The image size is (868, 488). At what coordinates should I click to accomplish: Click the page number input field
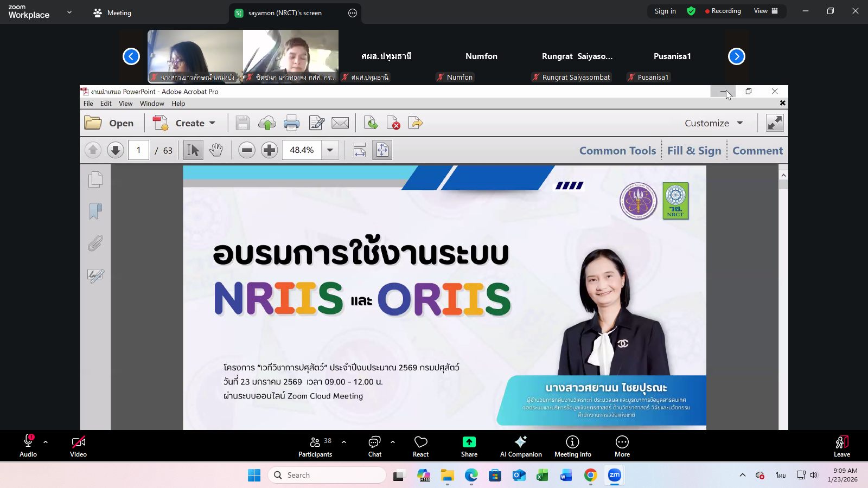point(138,150)
